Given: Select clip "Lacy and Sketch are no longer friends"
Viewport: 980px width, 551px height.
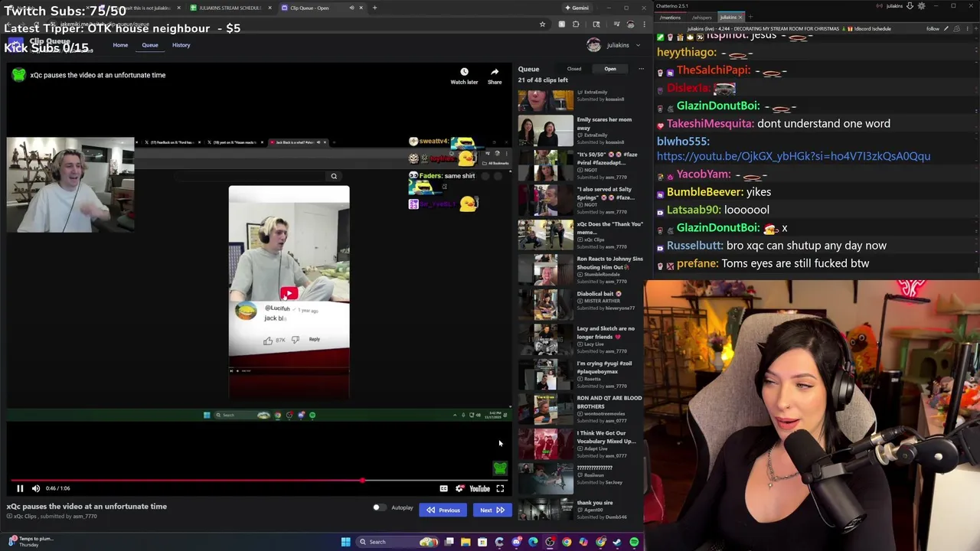Looking at the screenshot, I should 580,339.
